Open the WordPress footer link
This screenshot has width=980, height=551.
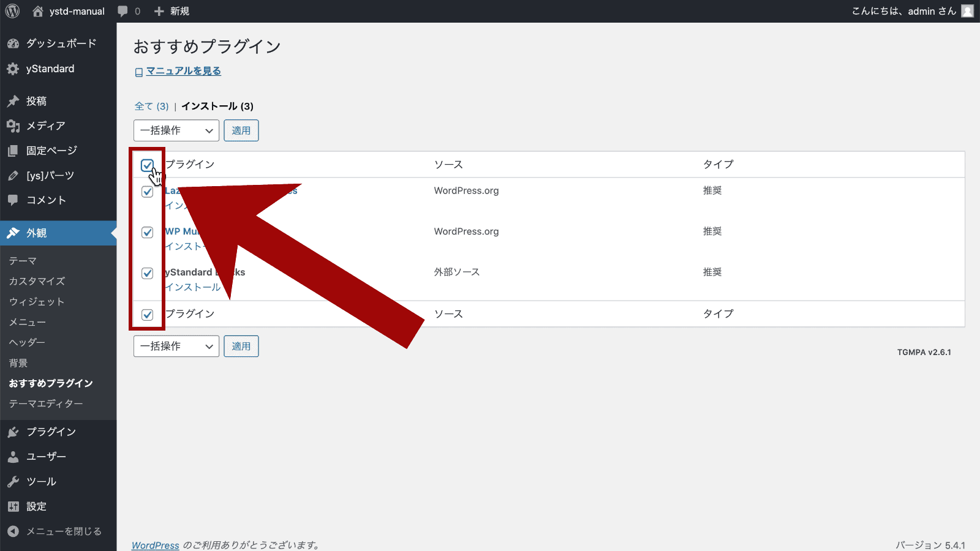point(156,545)
